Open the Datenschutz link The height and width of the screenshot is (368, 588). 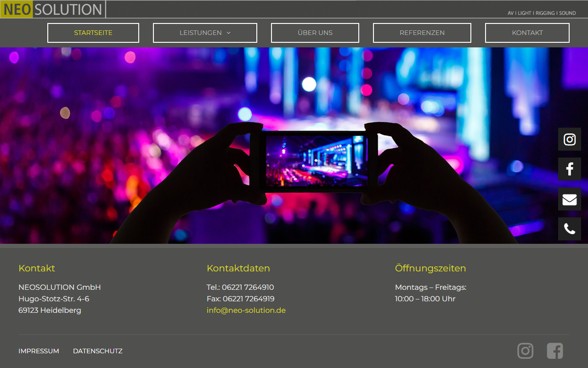[x=98, y=351]
